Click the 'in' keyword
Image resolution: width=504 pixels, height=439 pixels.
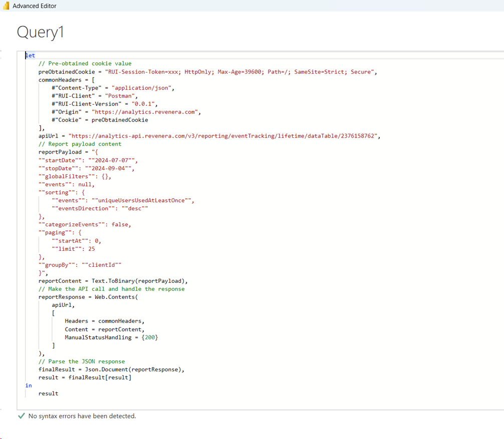coord(29,386)
